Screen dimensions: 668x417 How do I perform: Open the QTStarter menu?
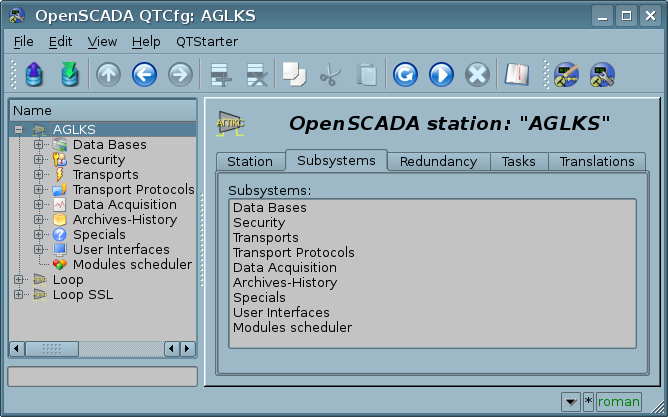(207, 42)
